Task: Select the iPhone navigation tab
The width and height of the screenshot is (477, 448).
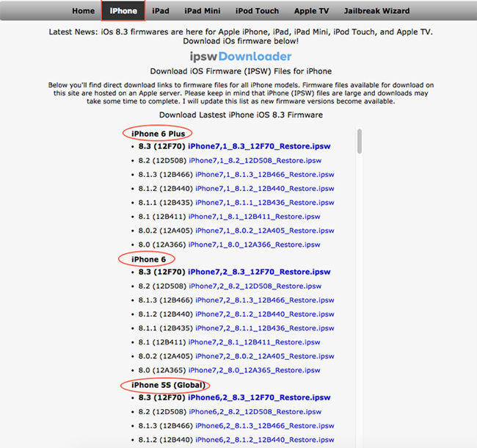Action: coord(123,11)
